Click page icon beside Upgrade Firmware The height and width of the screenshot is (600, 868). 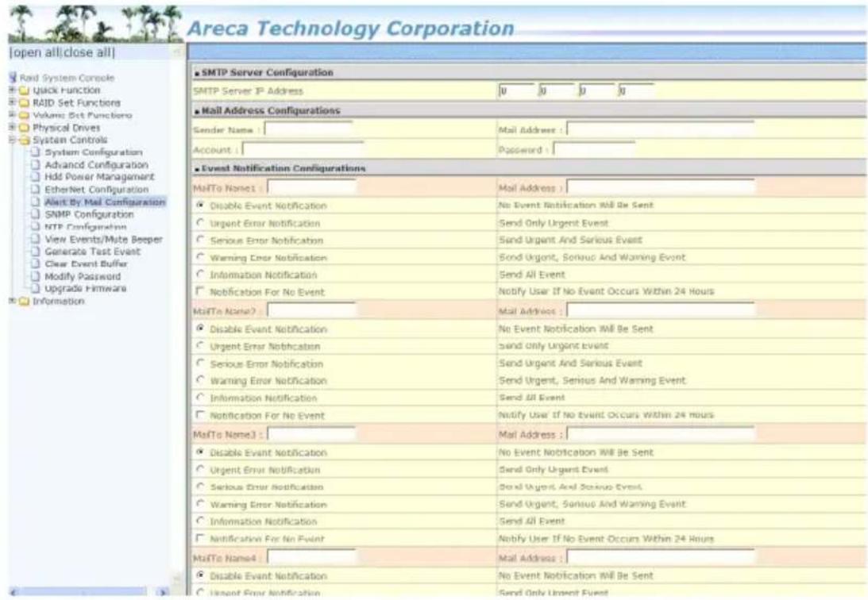[x=36, y=288]
